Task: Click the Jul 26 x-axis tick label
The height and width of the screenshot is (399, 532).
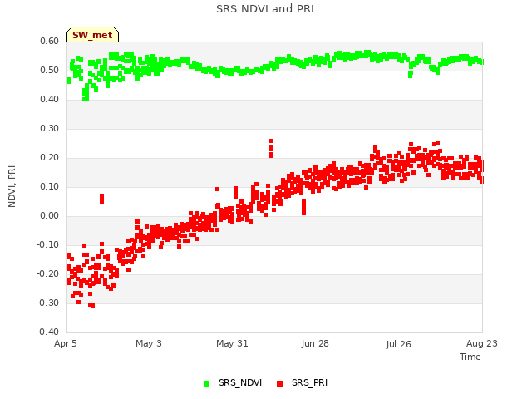Action: tap(398, 344)
